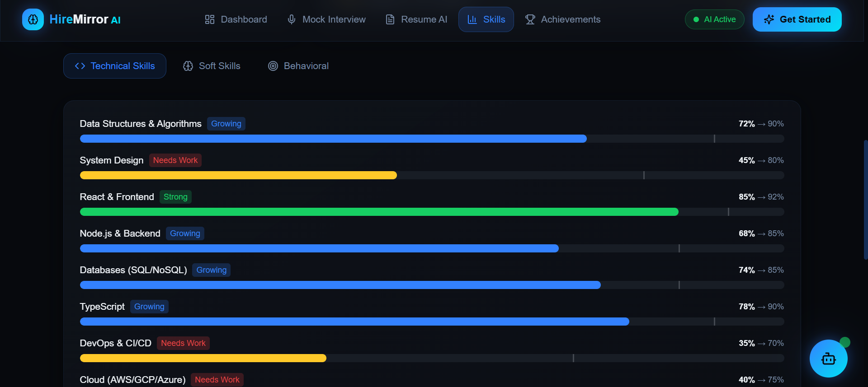Select the Skills nav tab
Screen dimensions: 868x387
pos(486,19)
